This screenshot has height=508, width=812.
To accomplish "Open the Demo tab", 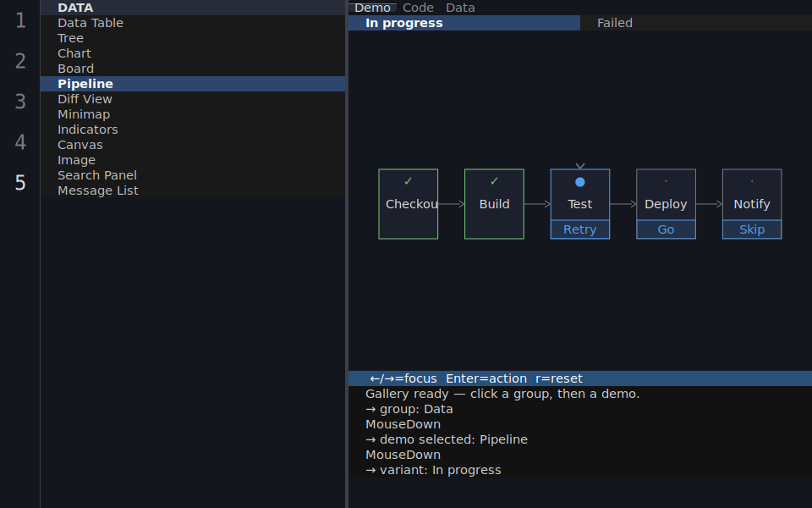I will click(x=372, y=8).
